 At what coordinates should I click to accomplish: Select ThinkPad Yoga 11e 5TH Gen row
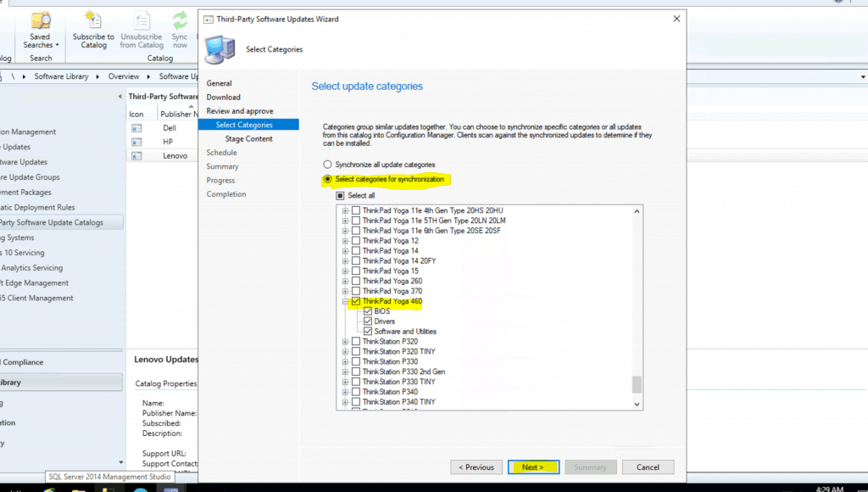[434, 221]
